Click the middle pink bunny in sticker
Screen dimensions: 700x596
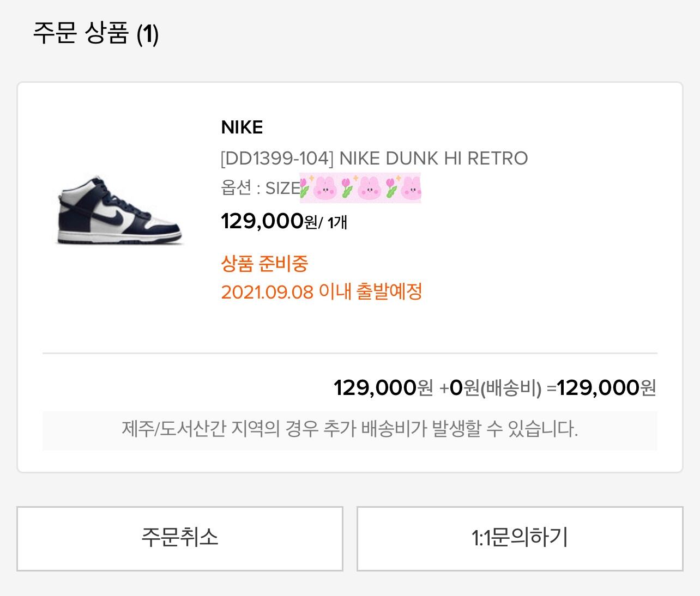[x=368, y=188]
